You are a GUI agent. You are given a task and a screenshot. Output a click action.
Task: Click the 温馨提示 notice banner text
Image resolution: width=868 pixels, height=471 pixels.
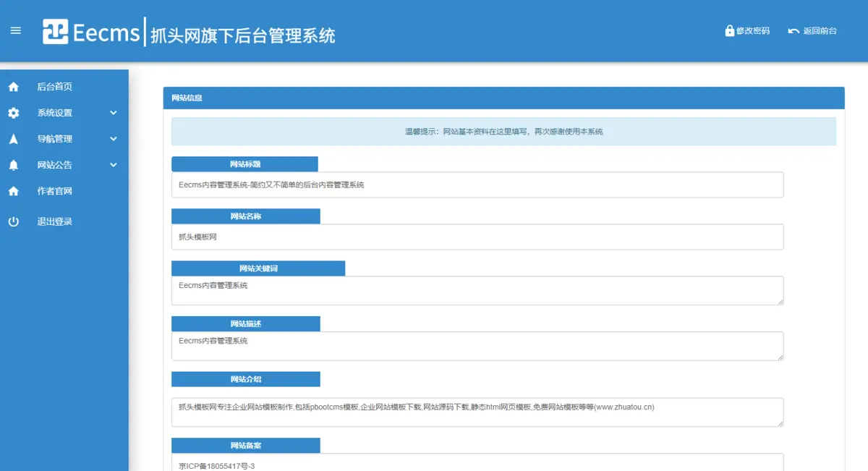(504, 132)
